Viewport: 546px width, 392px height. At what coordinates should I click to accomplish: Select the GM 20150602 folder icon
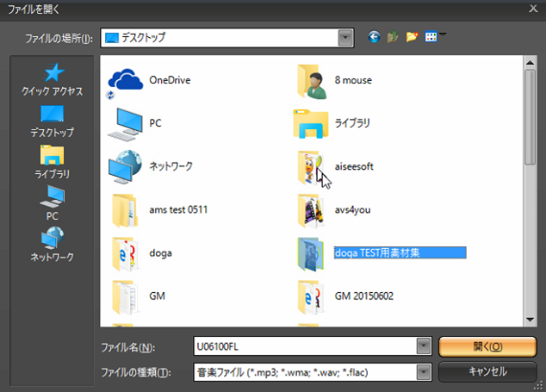tap(311, 297)
